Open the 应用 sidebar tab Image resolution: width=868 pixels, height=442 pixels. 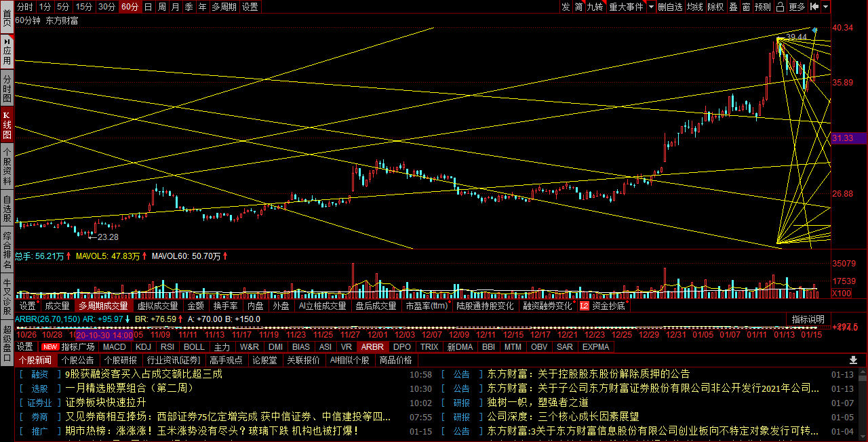point(7,51)
